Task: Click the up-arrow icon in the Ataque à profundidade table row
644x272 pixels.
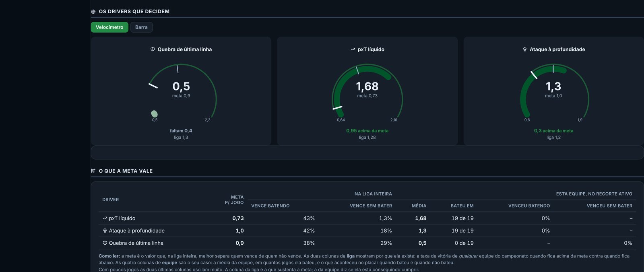Action: [105, 231]
